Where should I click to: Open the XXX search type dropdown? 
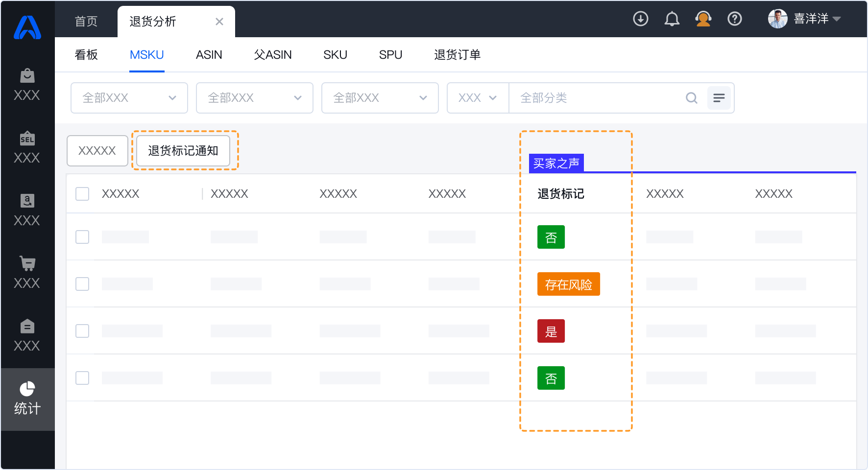(478, 98)
